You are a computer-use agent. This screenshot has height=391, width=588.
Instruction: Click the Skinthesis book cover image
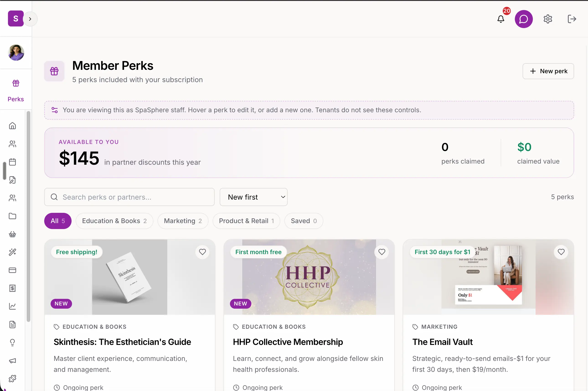(129, 277)
